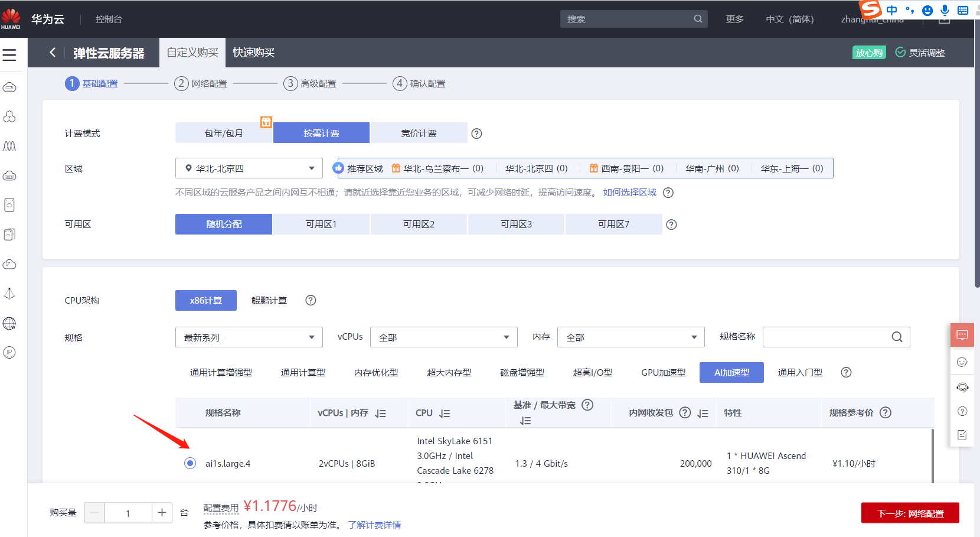Open the 了解计费详情 link
980x537 pixels.
[374, 525]
